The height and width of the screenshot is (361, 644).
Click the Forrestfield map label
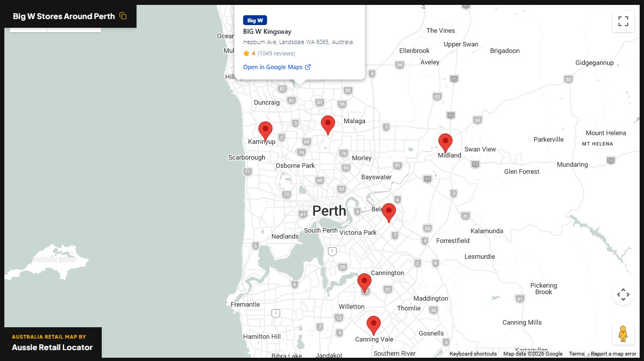click(x=453, y=241)
